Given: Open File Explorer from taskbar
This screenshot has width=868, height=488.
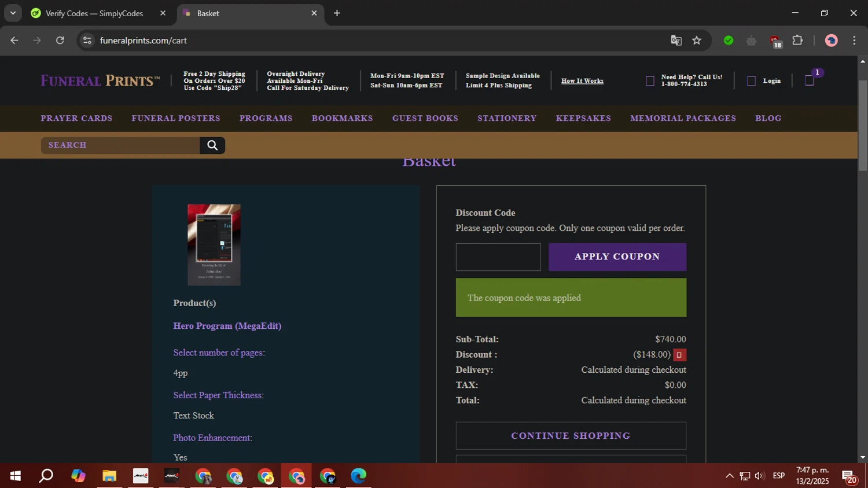Looking at the screenshot, I should click(109, 476).
